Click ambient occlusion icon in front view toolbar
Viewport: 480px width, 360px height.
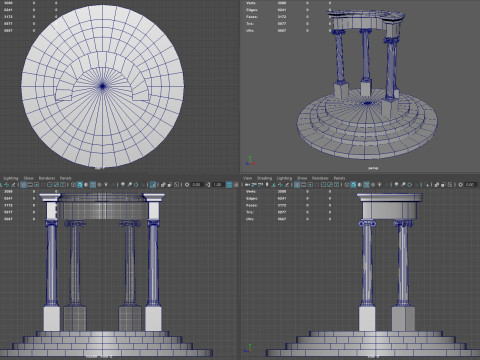point(123,185)
